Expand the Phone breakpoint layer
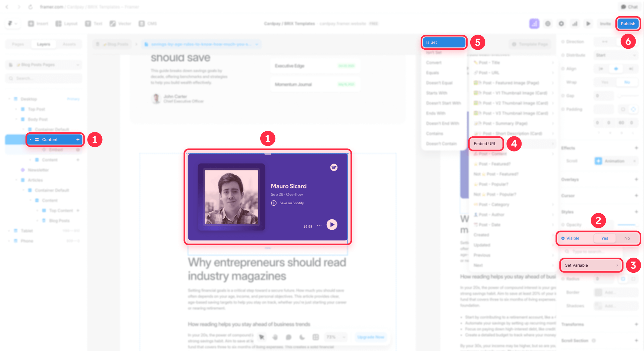This screenshot has width=644, height=351. pyautogui.click(x=9, y=241)
